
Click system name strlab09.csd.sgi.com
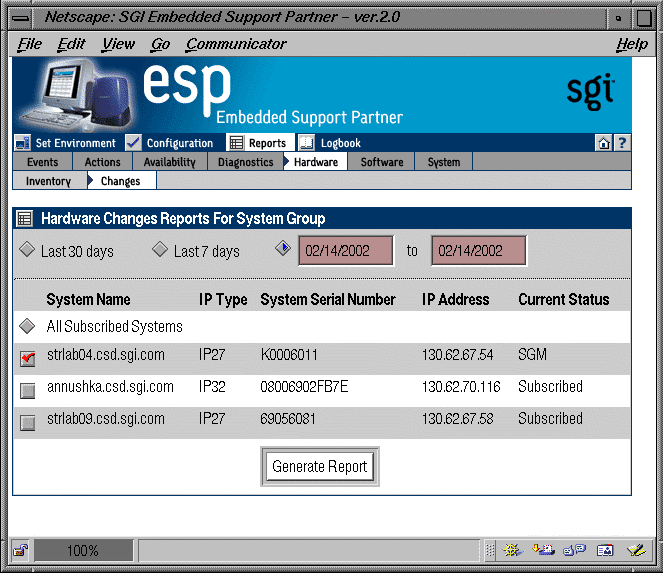tap(106, 419)
